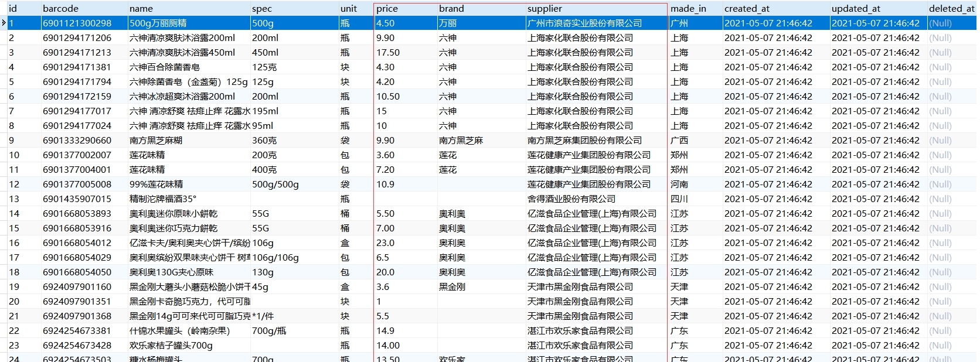Click name cell 什锦水果罐头 (岭南杂果)
980x362 pixels.
pos(189,330)
